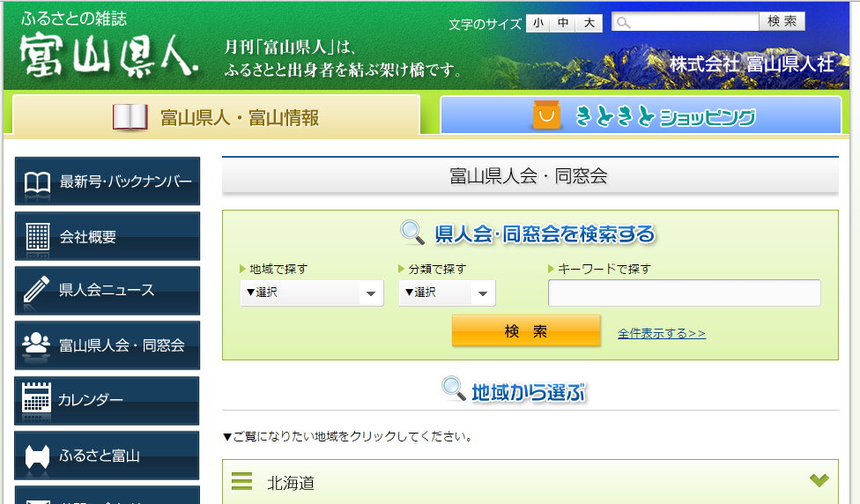The height and width of the screenshot is (504, 860).
Task: Open the 地域で探す dropdown
Action: pos(312,293)
